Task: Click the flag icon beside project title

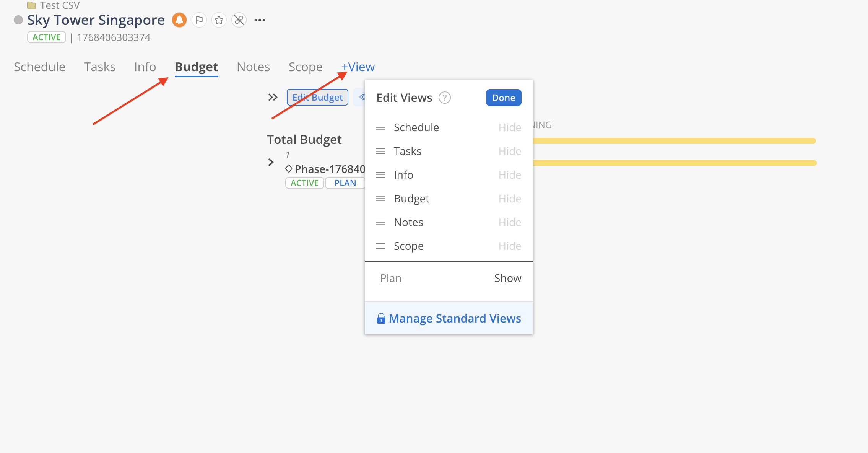Action: pyautogui.click(x=199, y=20)
